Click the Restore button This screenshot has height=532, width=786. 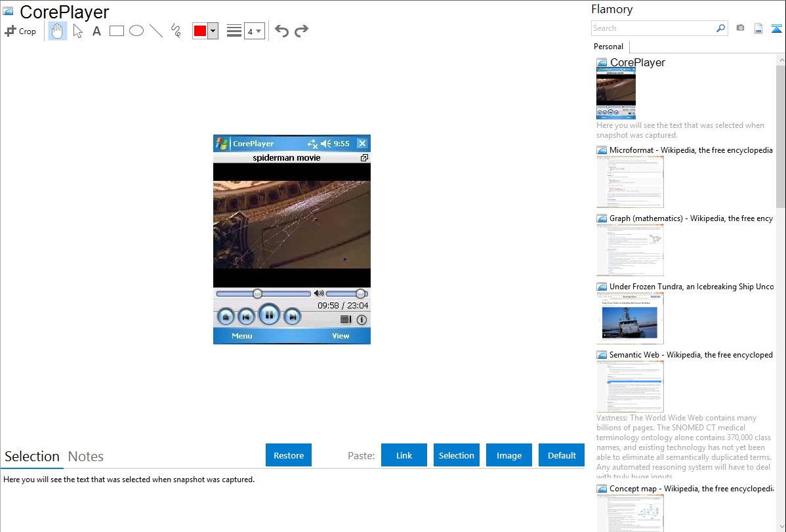click(x=289, y=455)
